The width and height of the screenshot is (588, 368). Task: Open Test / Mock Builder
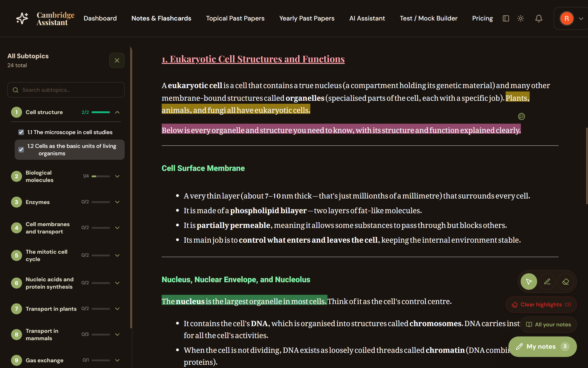(x=429, y=18)
